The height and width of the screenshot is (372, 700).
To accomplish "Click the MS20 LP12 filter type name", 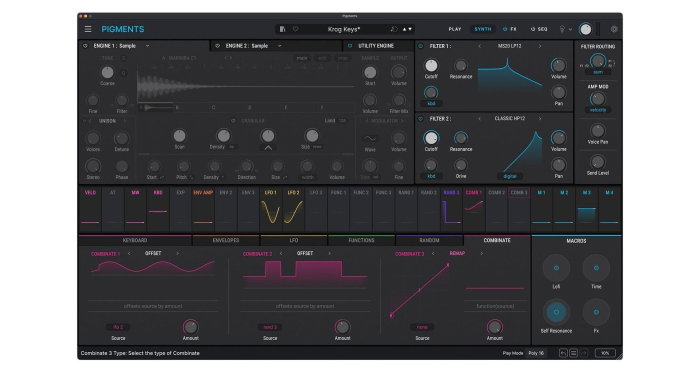I will pyautogui.click(x=509, y=46).
